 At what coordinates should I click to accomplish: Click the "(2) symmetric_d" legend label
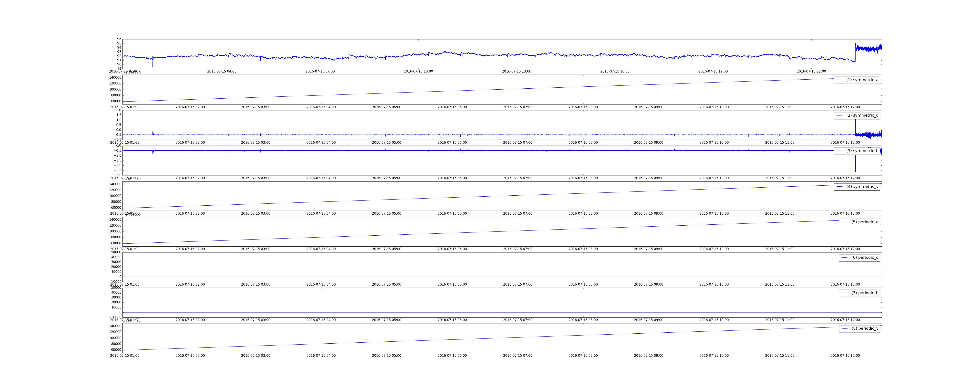click(862, 115)
